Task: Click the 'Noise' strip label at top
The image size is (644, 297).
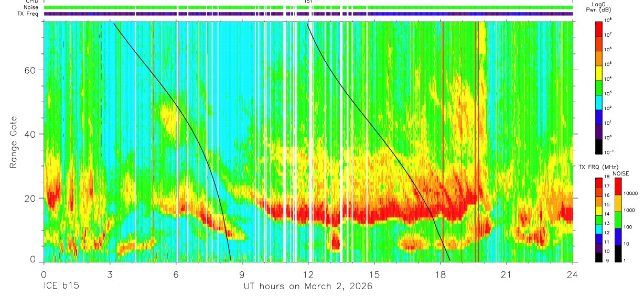Action: click(x=32, y=7)
